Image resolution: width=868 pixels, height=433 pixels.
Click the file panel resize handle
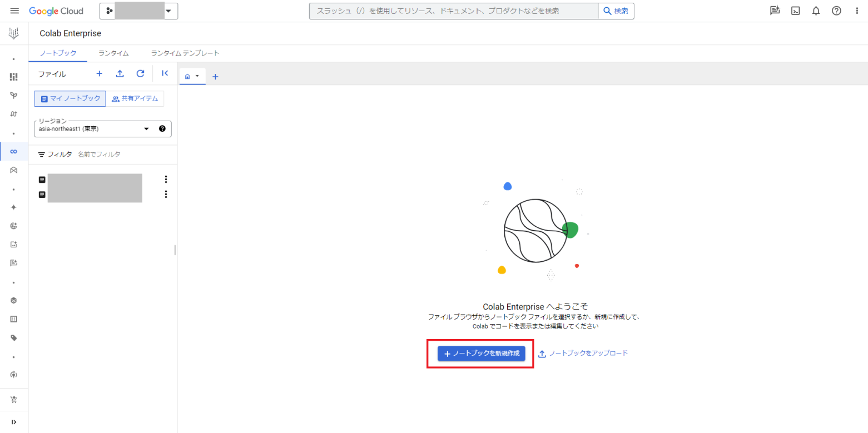(x=175, y=250)
